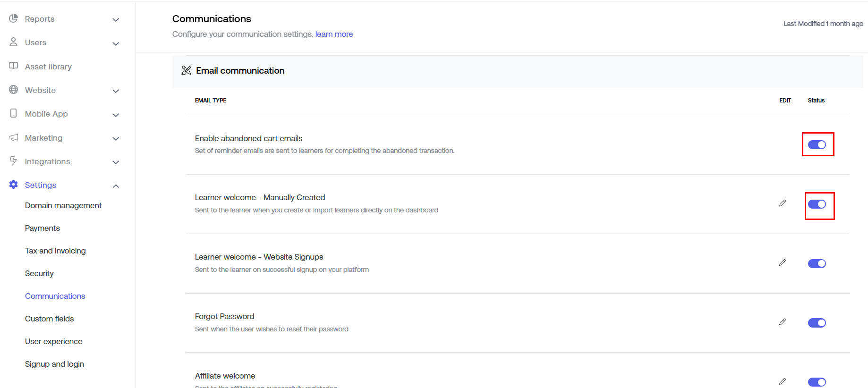
Task: Open the Security settings page
Action: click(39, 273)
